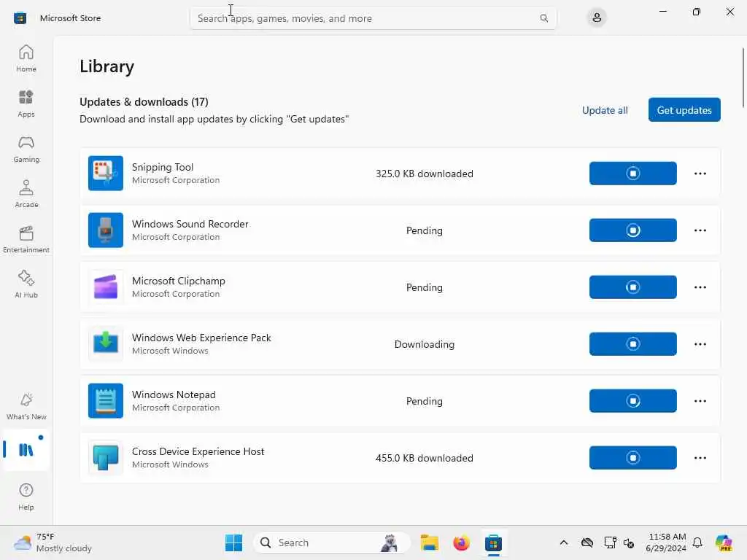Screen dimensions: 747x560
Task: Open the Entertainment section
Action: click(26, 239)
